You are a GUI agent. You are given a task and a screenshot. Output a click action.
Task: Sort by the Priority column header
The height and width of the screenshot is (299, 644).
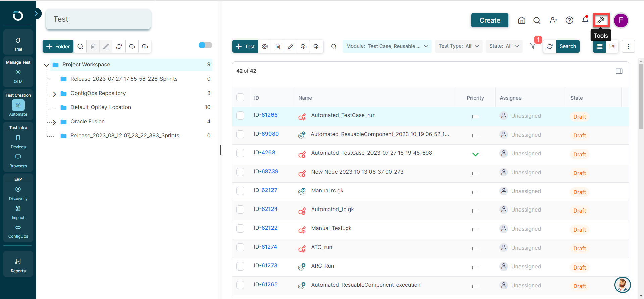475,98
